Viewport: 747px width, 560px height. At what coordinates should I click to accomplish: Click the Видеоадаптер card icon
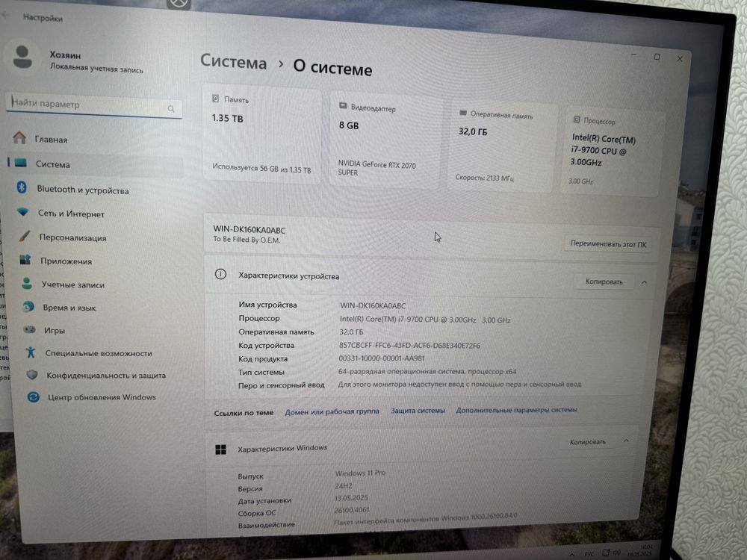coord(343,106)
